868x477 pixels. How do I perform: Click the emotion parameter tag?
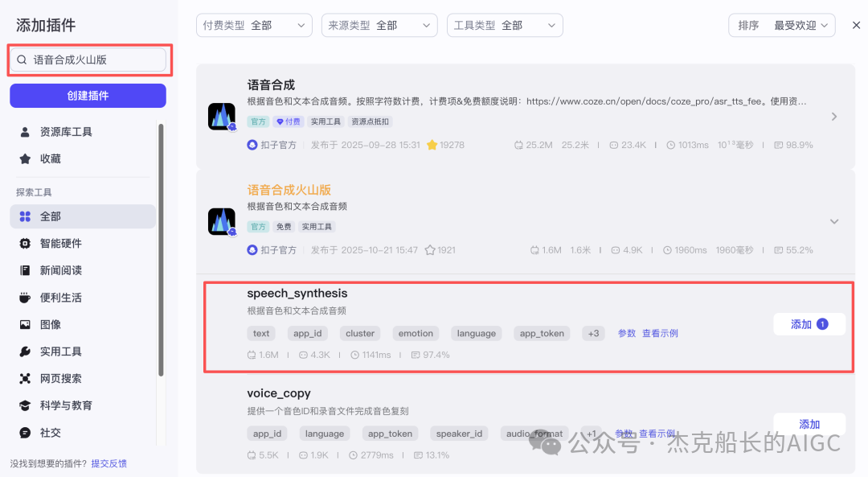tap(416, 334)
